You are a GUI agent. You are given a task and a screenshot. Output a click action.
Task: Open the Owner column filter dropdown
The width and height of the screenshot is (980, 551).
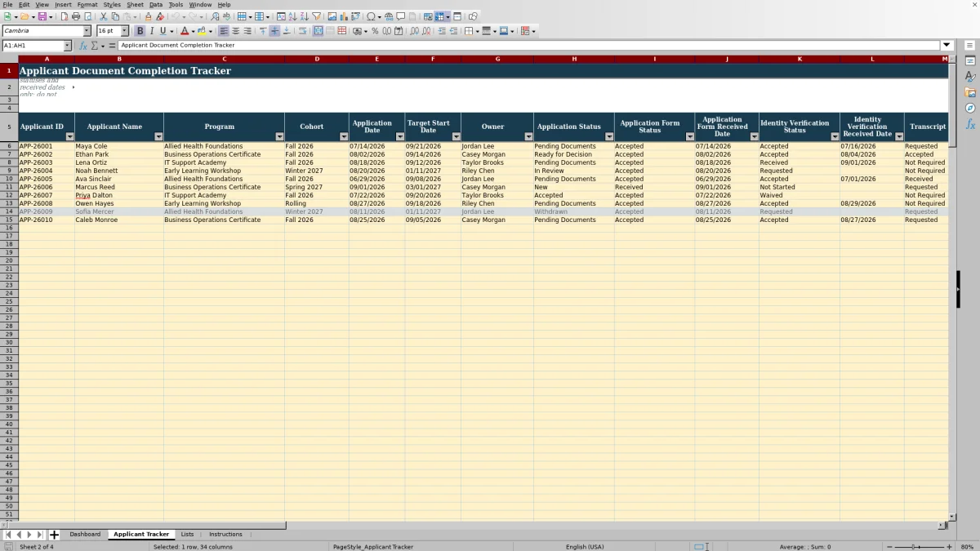pyautogui.click(x=528, y=136)
